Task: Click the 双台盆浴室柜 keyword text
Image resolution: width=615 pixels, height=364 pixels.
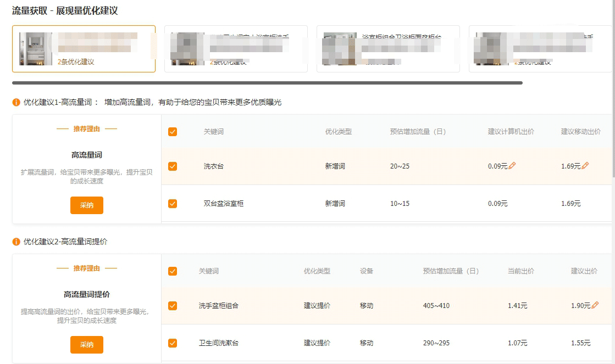Action: click(x=224, y=204)
